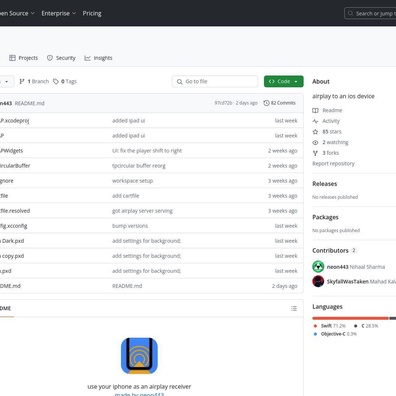Open the 82 Commits history
This screenshot has width=396, height=396.
tap(279, 103)
